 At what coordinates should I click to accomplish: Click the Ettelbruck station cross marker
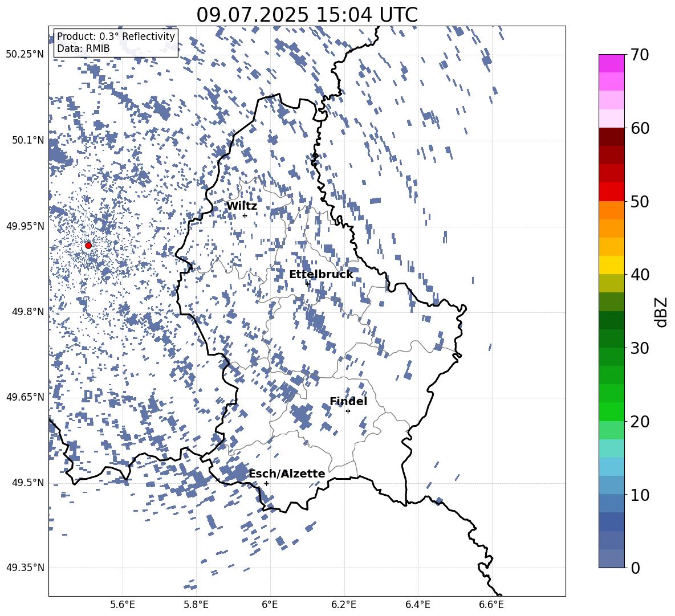point(307,283)
